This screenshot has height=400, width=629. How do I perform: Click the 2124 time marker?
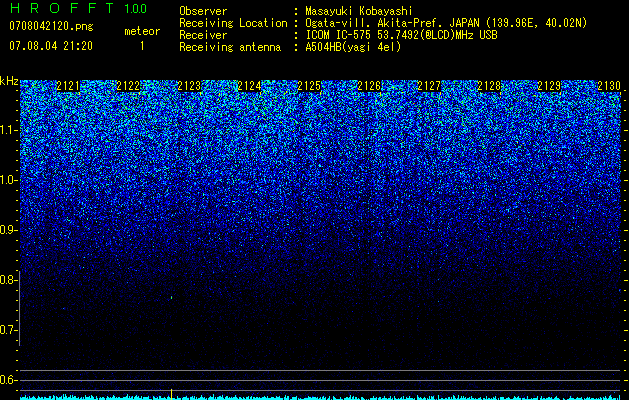(x=249, y=86)
